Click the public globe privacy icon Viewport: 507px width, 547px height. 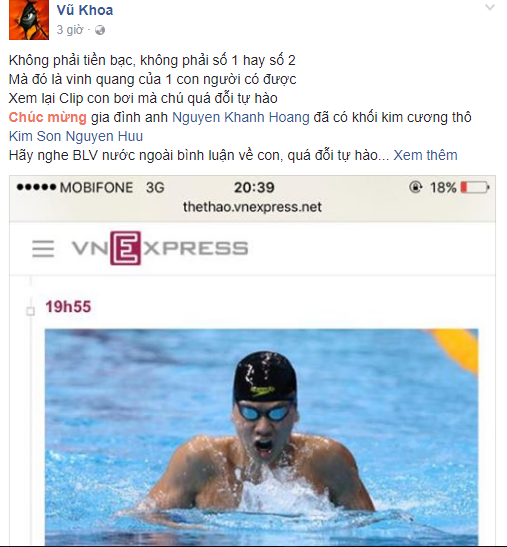click(100, 30)
